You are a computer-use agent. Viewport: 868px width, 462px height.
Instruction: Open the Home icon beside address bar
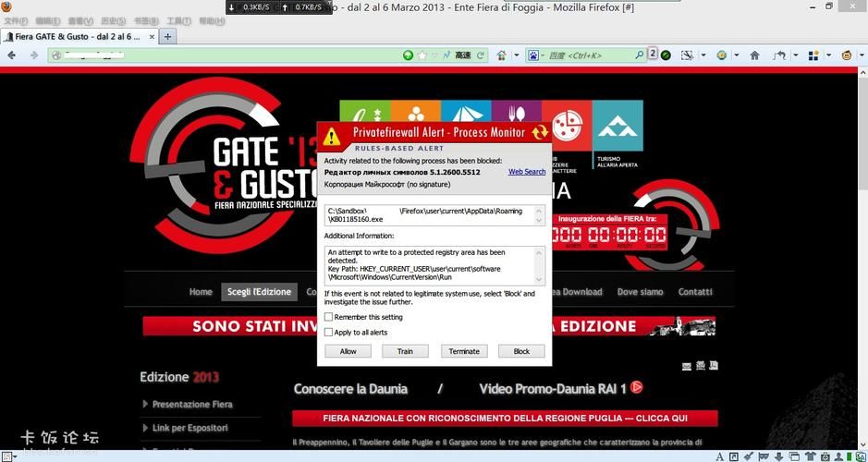(x=502, y=55)
